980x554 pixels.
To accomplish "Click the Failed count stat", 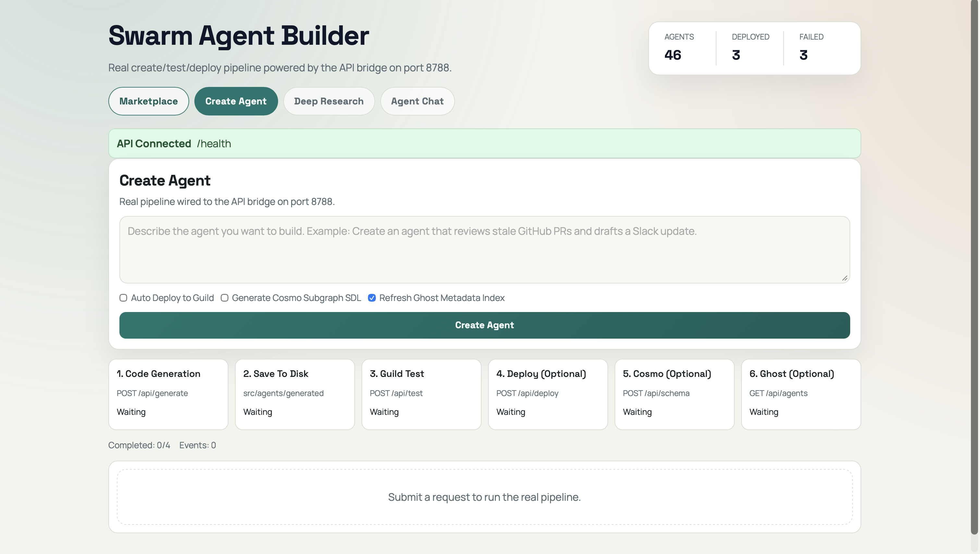I will tap(803, 55).
